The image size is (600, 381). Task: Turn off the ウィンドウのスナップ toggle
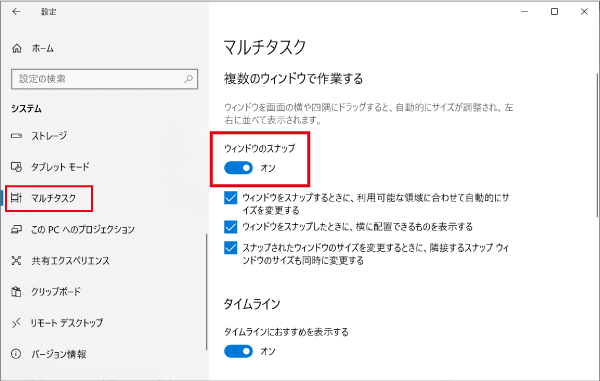point(238,168)
